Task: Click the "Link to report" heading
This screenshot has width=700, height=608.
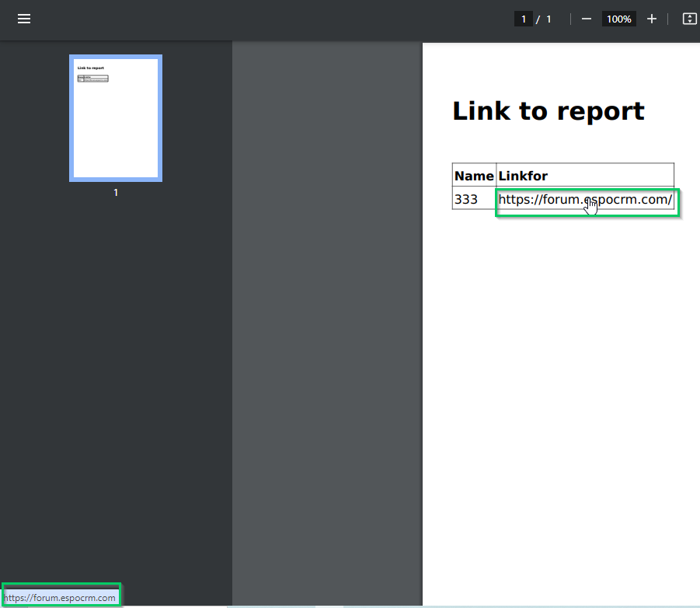Action: [548, 111]
